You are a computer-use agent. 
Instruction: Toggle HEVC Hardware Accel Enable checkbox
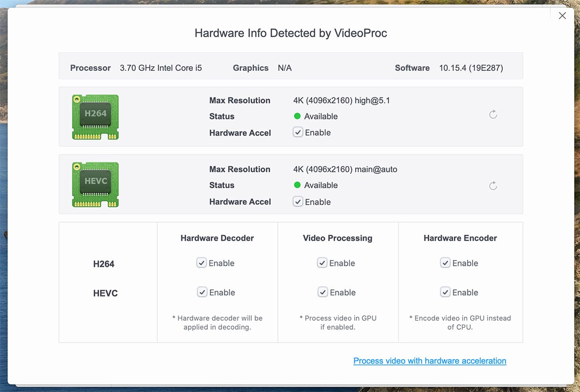298,202
